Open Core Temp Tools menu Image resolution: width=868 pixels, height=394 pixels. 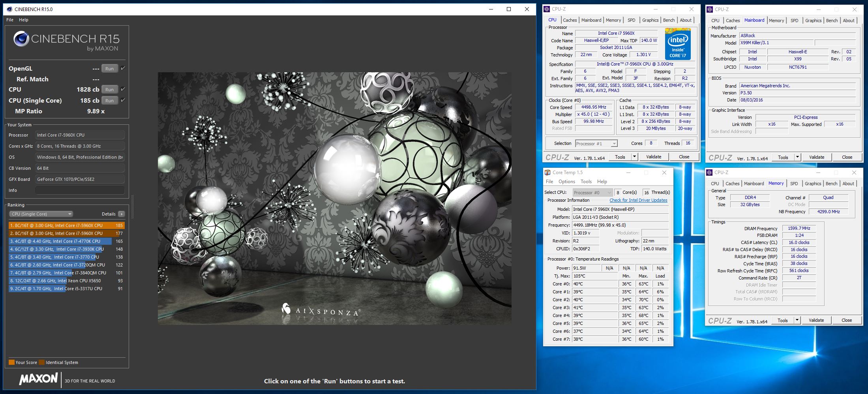pyautogui.click(x=586, y=182)
